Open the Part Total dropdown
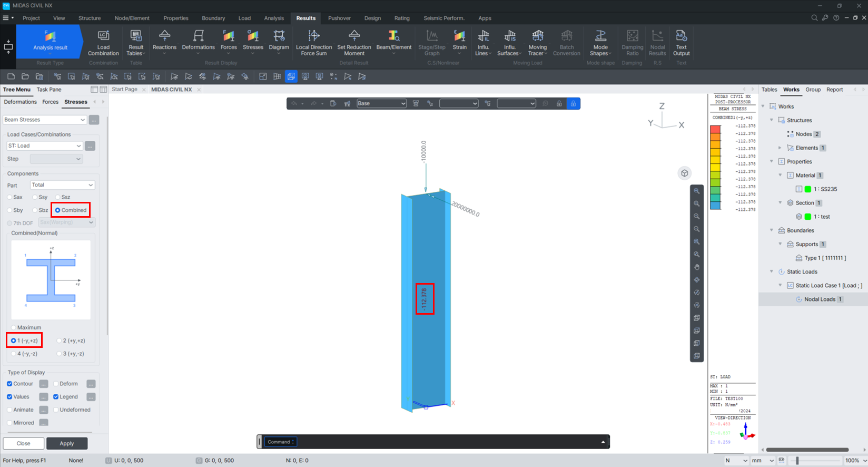Viewport: 868px width, 467px height. (62, 185)
